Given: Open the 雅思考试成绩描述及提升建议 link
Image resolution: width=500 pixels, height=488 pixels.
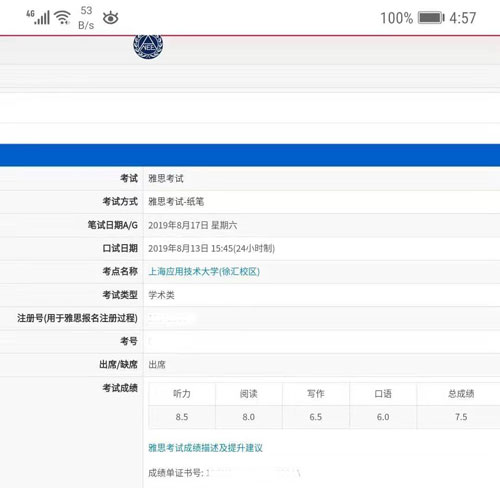Looking at the screenshot, I should [x=205, y=448].
